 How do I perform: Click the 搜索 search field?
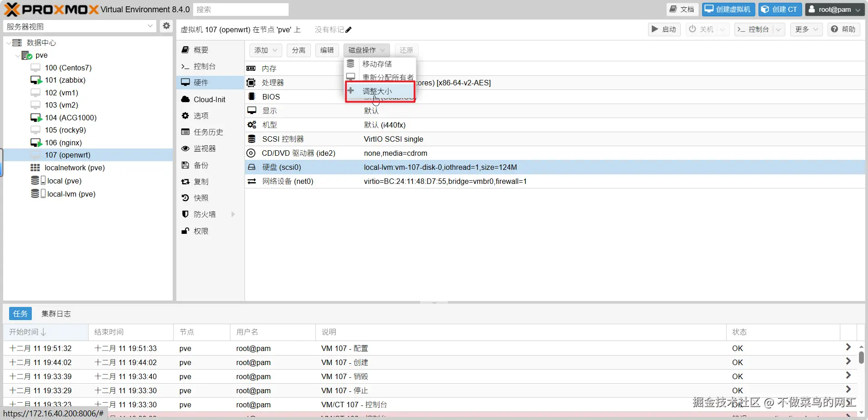coord(241,10)
